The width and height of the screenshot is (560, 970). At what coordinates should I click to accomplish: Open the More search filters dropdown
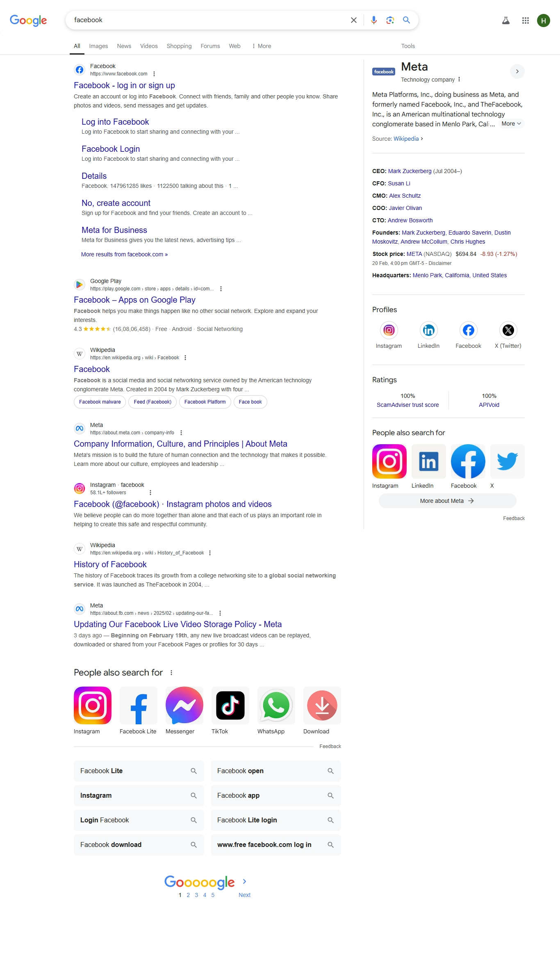point(262,46)
